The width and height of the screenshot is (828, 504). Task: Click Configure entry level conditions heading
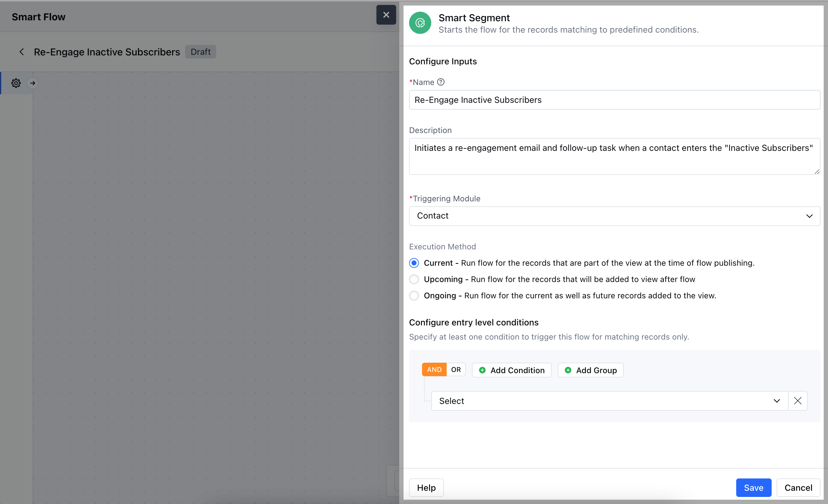click(x=473, y=322)
